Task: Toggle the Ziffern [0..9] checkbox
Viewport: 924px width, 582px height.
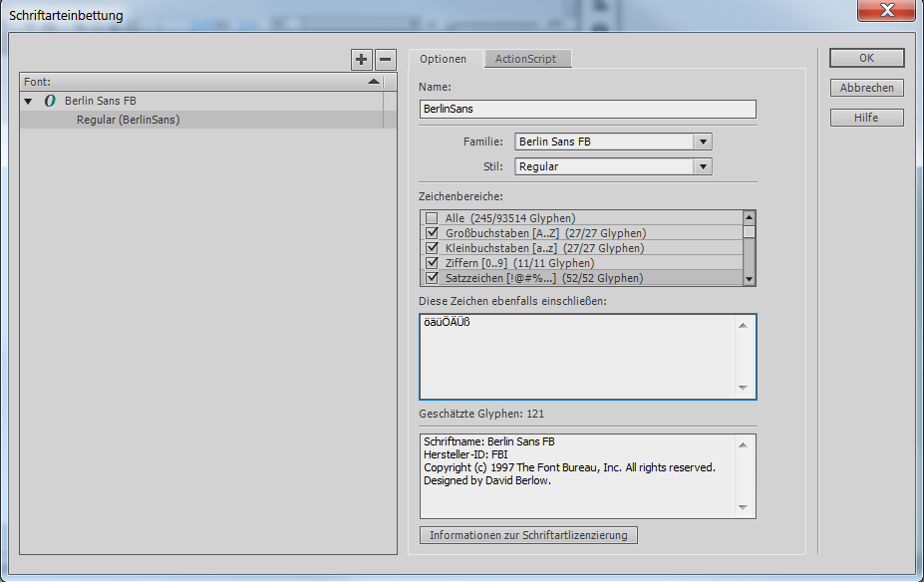Action: click(x=432, y=263)
